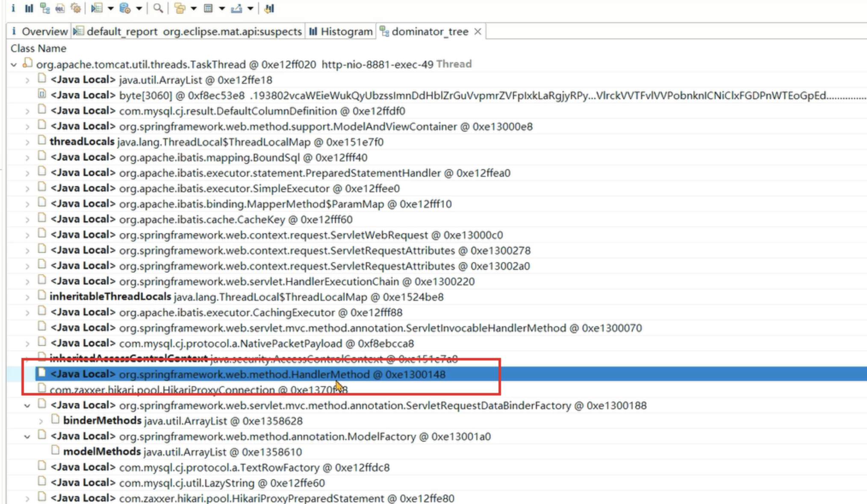Open the Group result dropdown arrow
The height and width of the screenshot is (504, 867).
coord(194,8)
